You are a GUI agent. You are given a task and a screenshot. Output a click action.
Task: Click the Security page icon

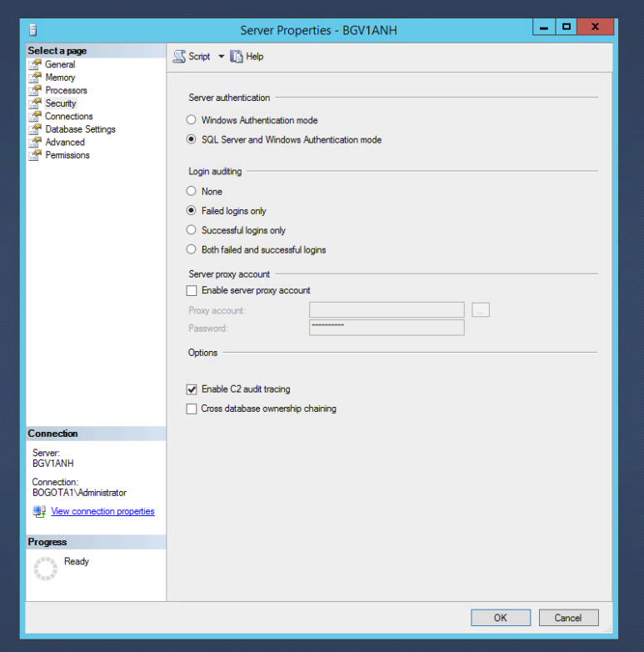(x=35, y=103)
